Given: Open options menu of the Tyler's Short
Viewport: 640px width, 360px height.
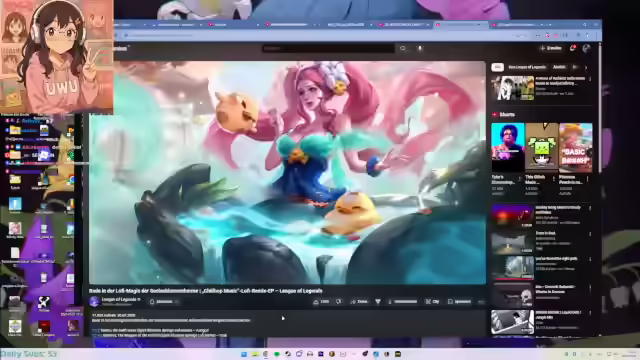Looking at the screenshot, I should point(520,178).
